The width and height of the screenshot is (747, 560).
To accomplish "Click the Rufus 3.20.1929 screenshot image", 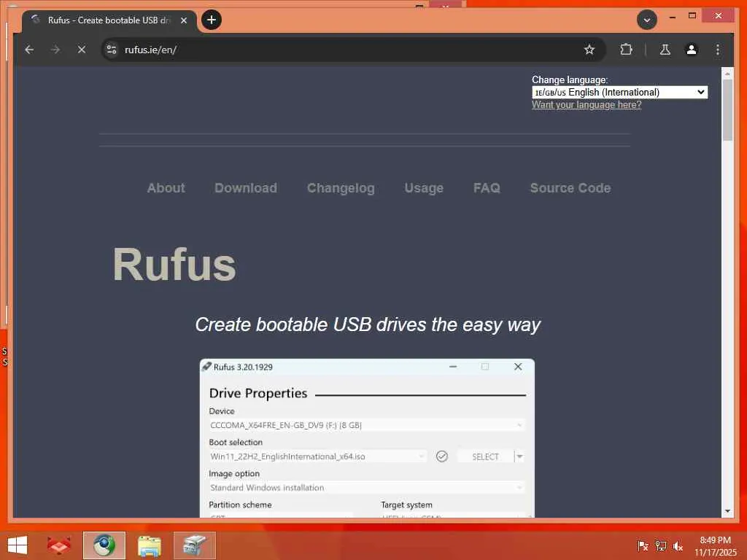I will (368, 437).
